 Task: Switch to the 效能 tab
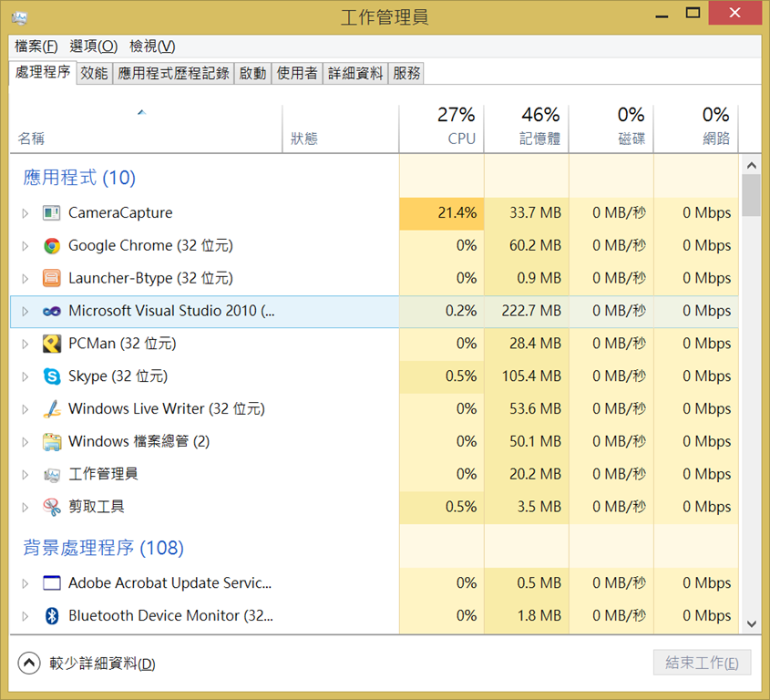94,73
